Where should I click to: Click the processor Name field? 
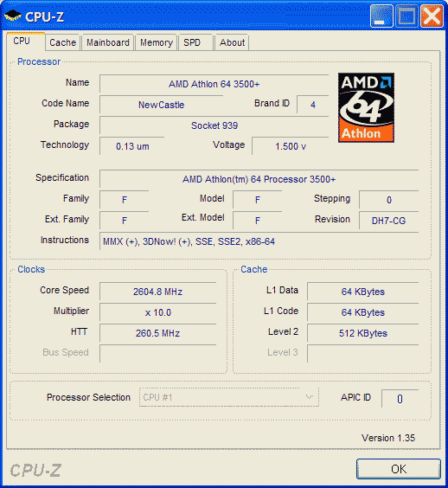coord(214,84)
